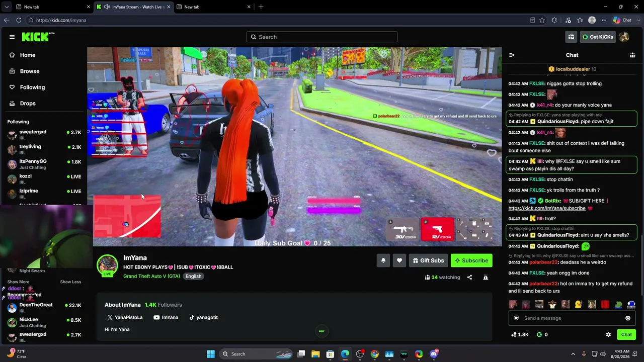Open File Explorer from taskbar
Image resolution: width=644 pixels, height=362 pixels.
coord(315,354)
